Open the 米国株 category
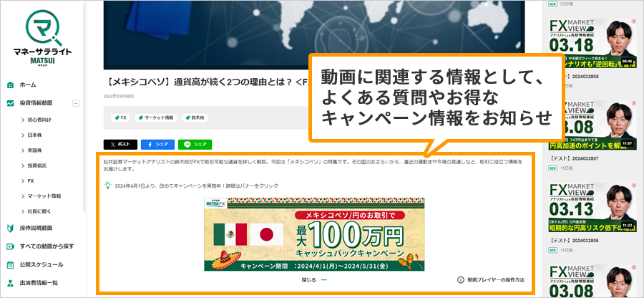644x298 pixels. point(35,150)
